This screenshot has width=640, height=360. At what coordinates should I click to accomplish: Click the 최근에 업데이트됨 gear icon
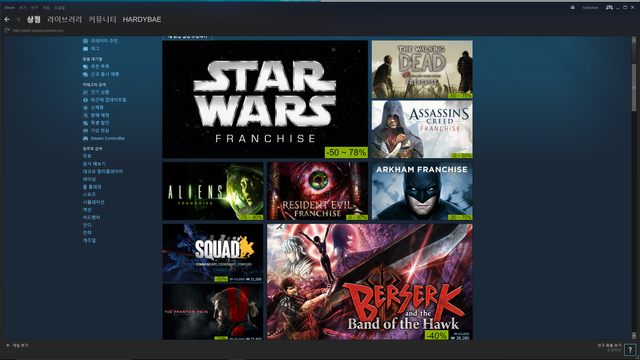tap(85, 100)
